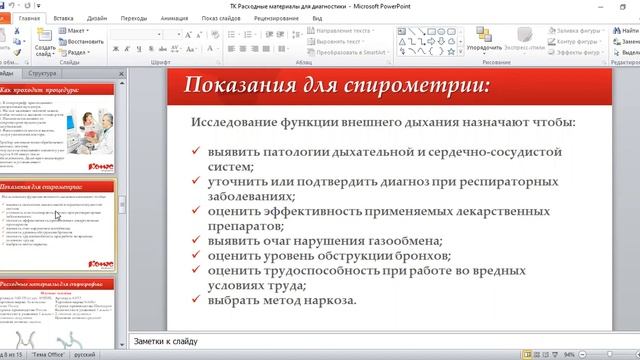Align text left
The height and width of the screenshot is (360, 640).
(x=231, y=49)
